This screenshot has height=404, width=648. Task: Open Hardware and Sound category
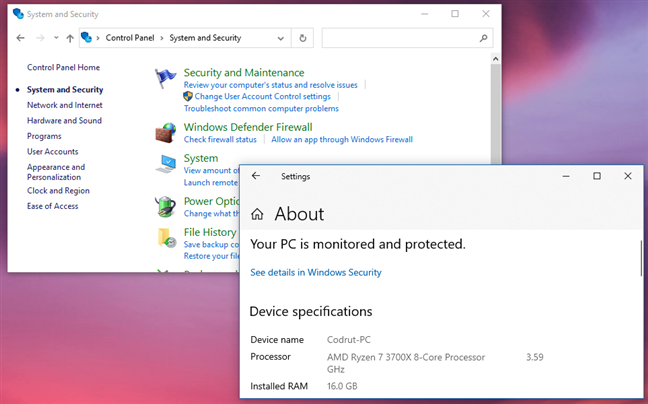click(x=64, y=121)
